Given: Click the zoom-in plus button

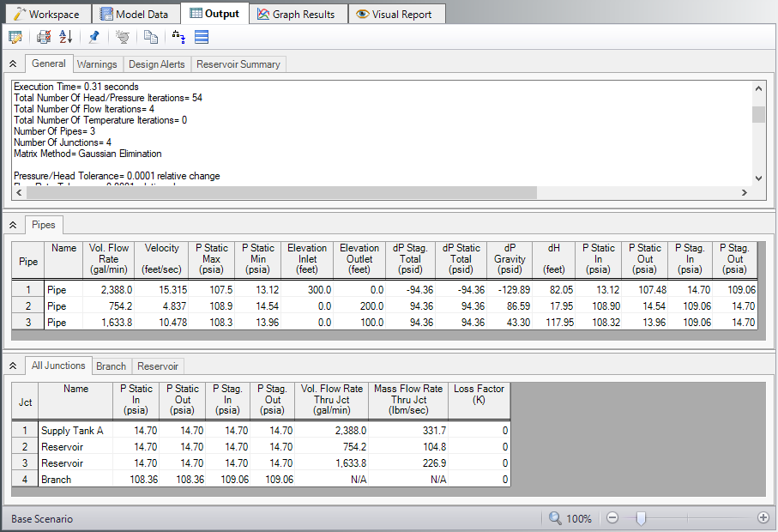Looking at the screenshot, I should pyautogui.click(x=763, y=518).
